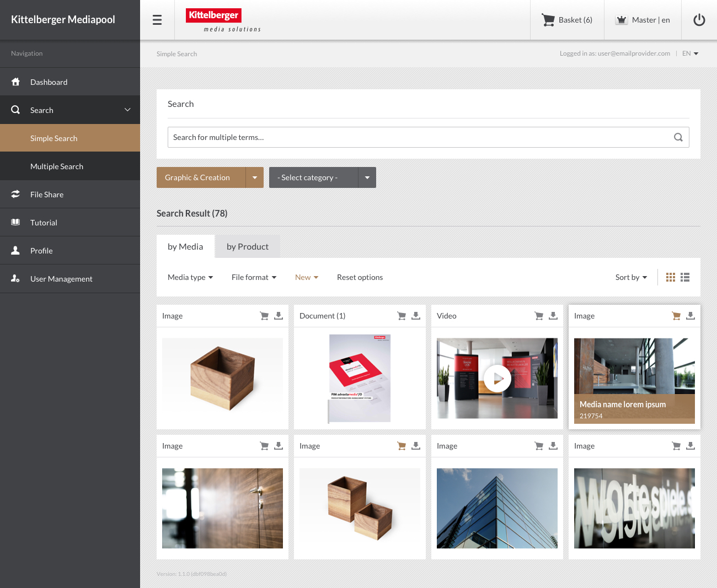Play the video result
The width and height of the screenshot is (717, 588).
click(497, 379)
